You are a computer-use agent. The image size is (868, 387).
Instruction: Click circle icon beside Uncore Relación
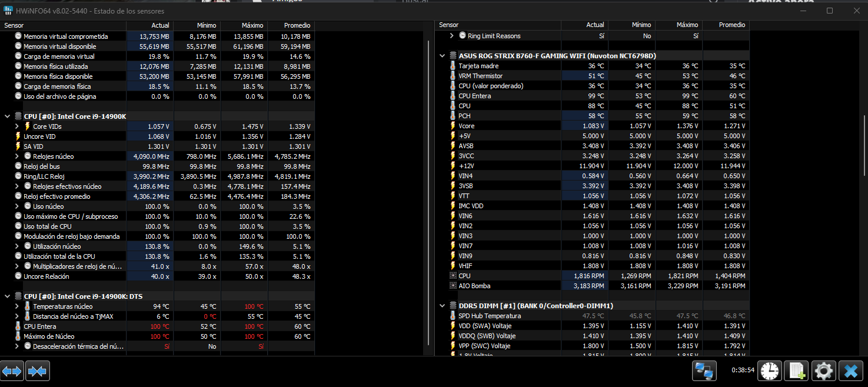pyautogui.click(x=18, y=276)
